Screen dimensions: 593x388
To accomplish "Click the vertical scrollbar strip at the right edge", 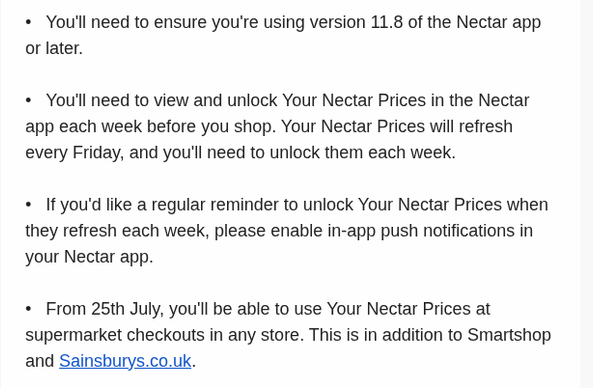I will [586, 194].
